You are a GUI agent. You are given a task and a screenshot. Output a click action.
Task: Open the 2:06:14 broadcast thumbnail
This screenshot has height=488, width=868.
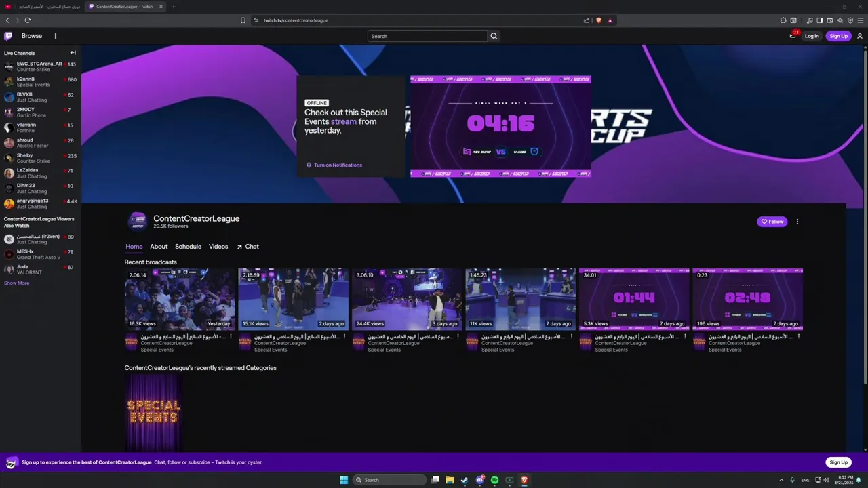tap(180, 299)
